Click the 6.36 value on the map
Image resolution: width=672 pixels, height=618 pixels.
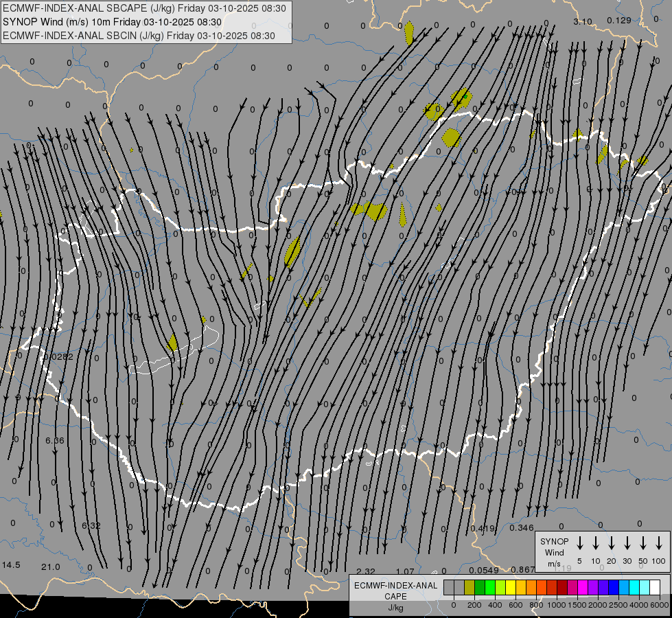click(x=54, y=440)
